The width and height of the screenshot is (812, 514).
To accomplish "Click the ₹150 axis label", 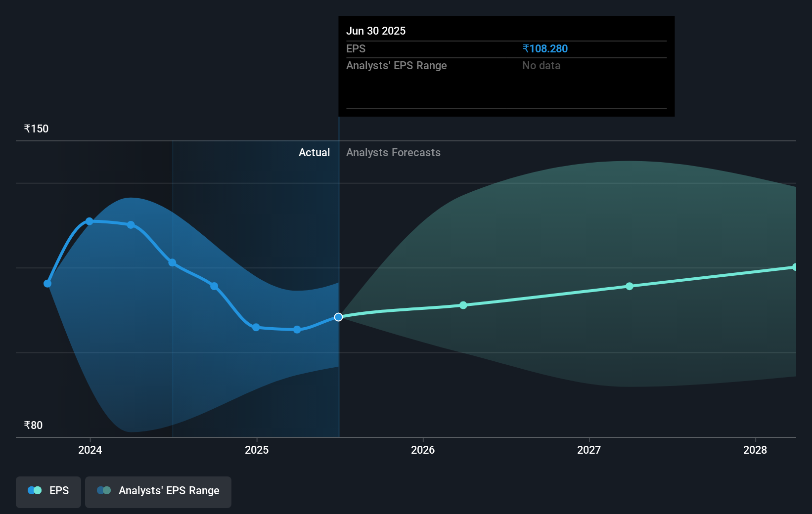I will (35, 128).
